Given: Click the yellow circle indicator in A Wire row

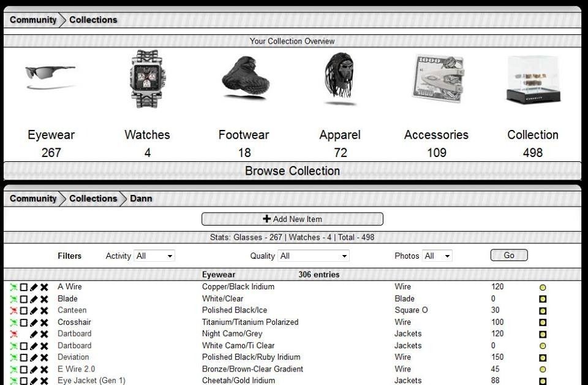Looking at the screenshot, I should point(543,288).
